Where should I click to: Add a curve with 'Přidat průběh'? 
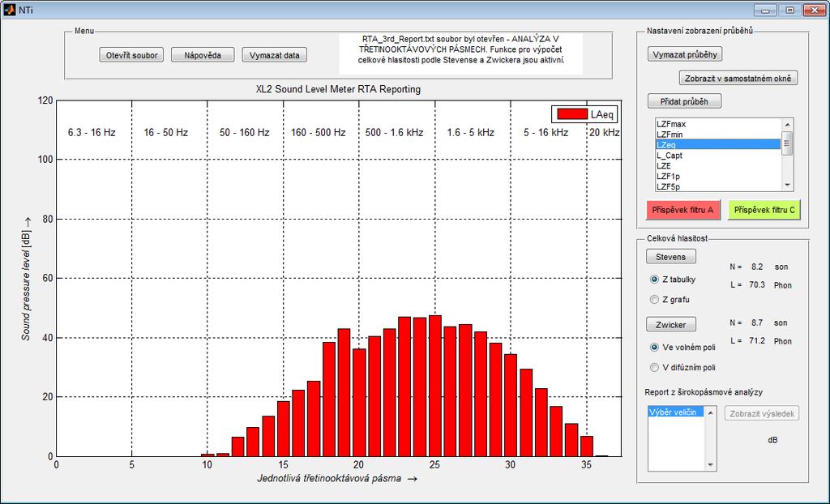[x=684, y=101]
